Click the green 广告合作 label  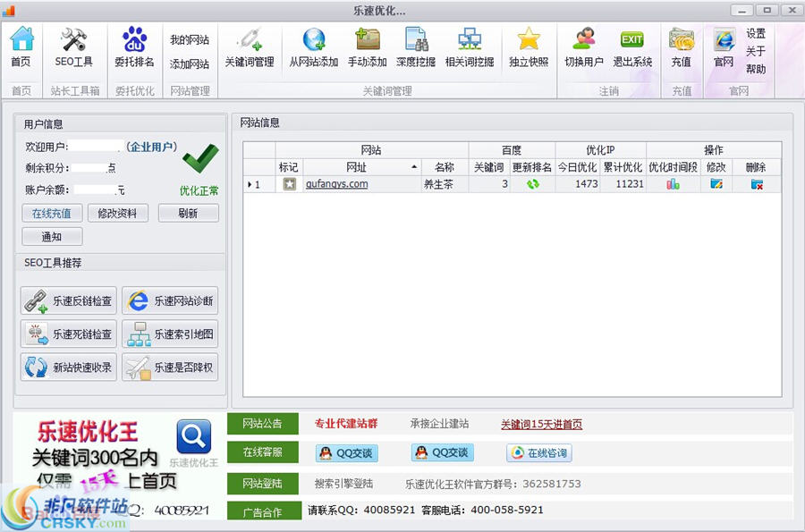pos(264,511)
